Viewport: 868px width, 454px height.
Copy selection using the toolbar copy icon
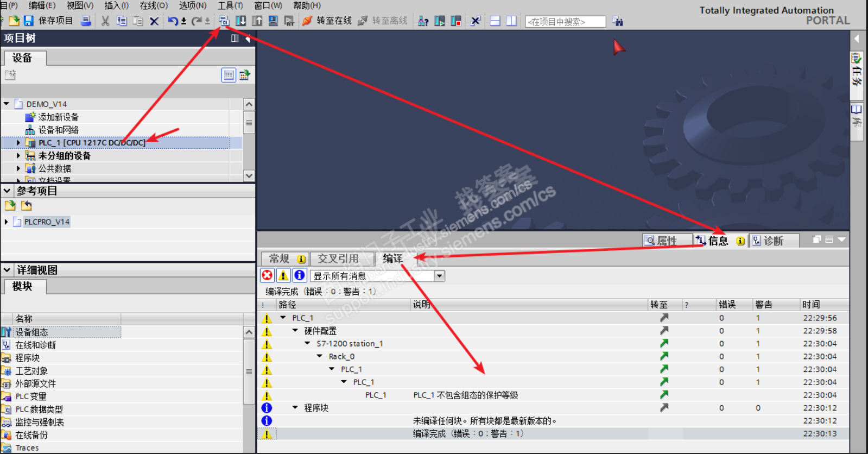coord(122,21)
